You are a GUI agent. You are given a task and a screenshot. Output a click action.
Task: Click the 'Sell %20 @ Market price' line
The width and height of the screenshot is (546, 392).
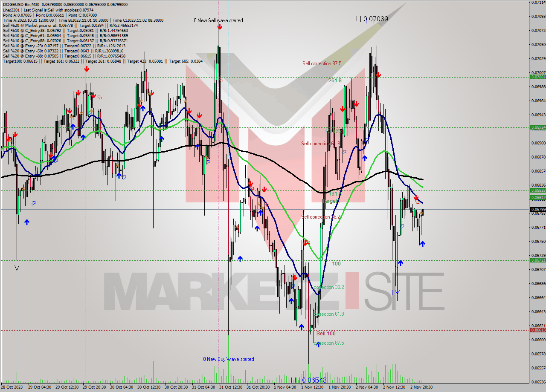[x=70, y=25]
